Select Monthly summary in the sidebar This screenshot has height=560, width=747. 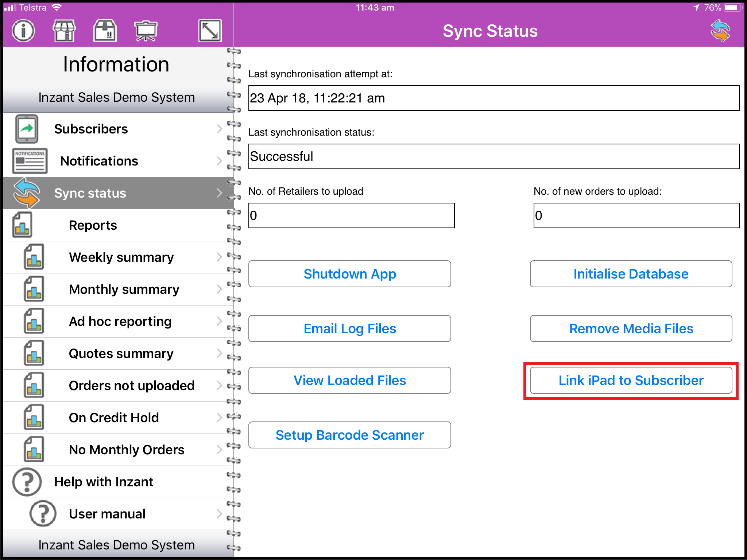(124, 289)
